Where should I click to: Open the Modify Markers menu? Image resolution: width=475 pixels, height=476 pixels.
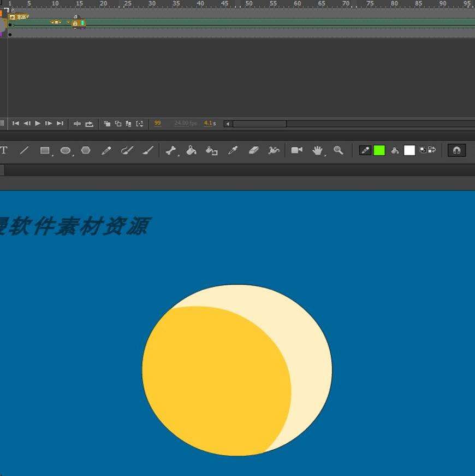click(x=139, y=124)
